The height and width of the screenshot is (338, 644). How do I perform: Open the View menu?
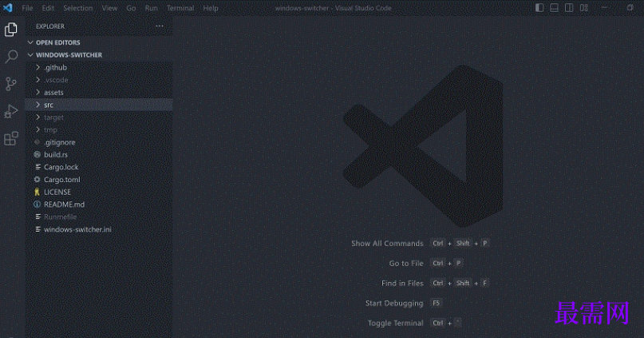109,8
